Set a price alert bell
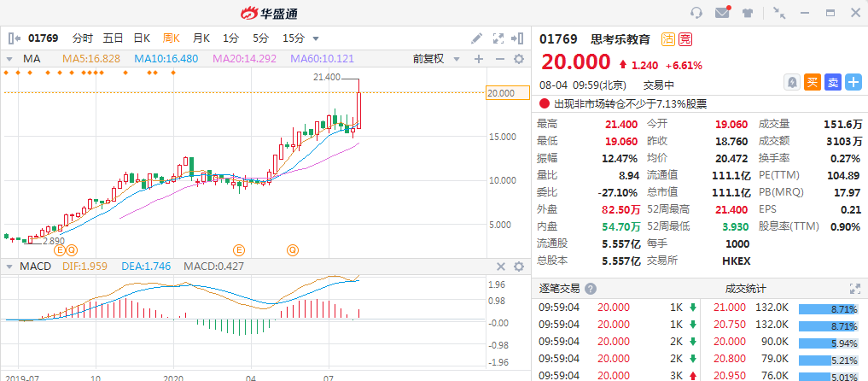The height and width of the screenshot is (381, 868). click(x=792, y=83)
